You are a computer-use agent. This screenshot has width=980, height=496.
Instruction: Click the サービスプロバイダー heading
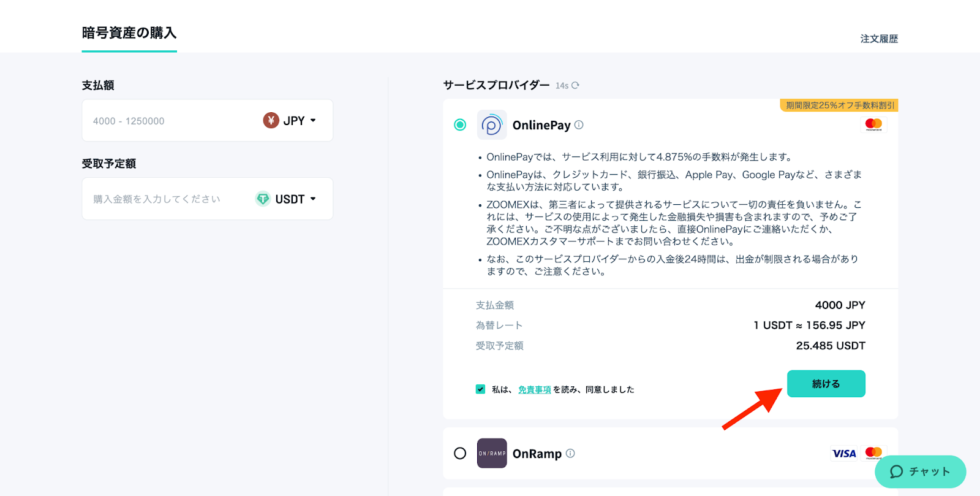click(x=497, y=85)
